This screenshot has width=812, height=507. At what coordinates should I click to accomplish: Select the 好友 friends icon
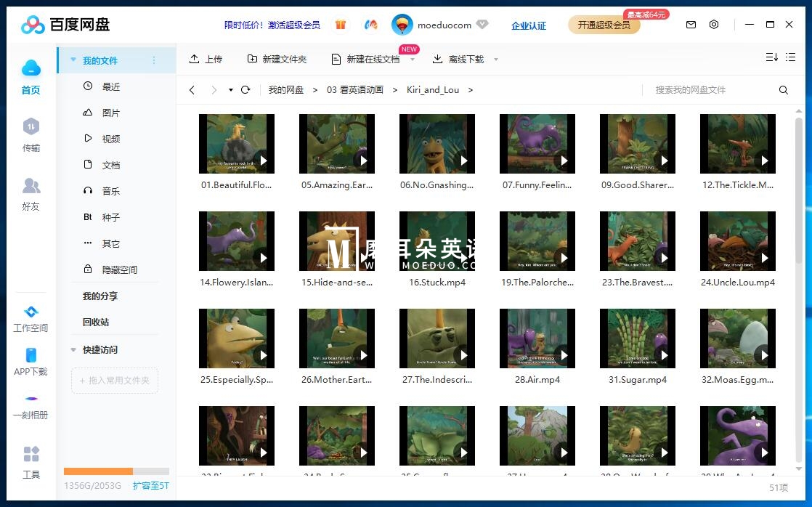click(31, 191)
